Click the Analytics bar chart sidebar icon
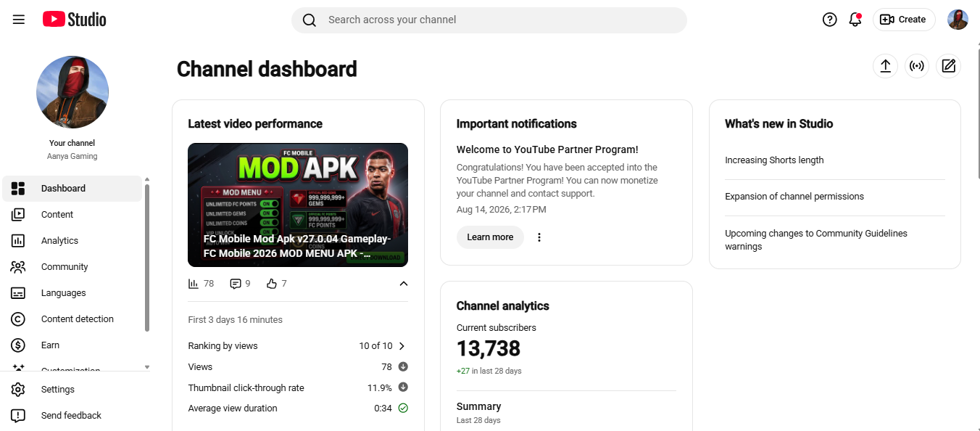 click(x=18, y=241)
